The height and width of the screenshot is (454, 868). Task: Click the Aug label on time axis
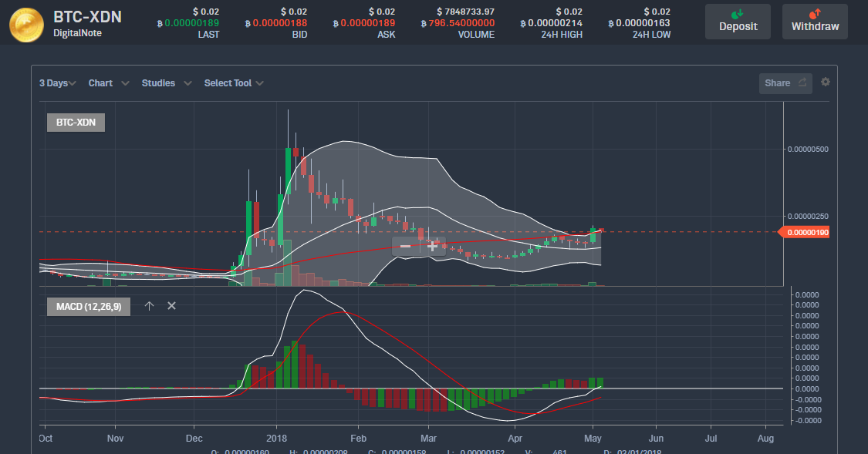tap(765, 438)
